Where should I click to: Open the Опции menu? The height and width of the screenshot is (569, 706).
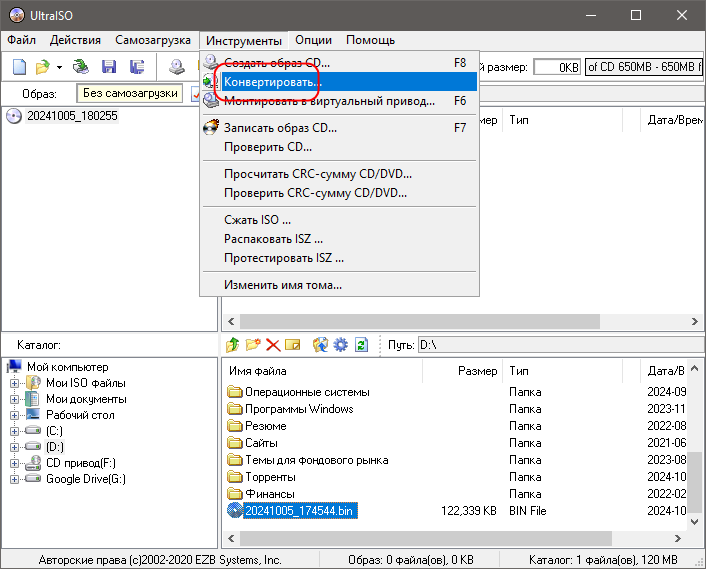coord(313,40)
